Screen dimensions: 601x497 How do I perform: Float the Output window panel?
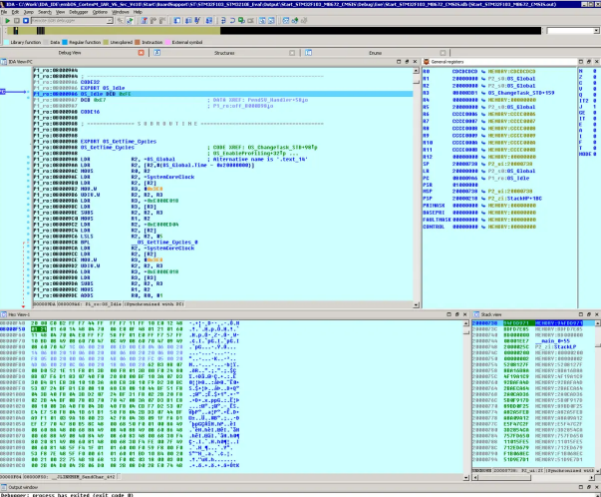[589, 487]
